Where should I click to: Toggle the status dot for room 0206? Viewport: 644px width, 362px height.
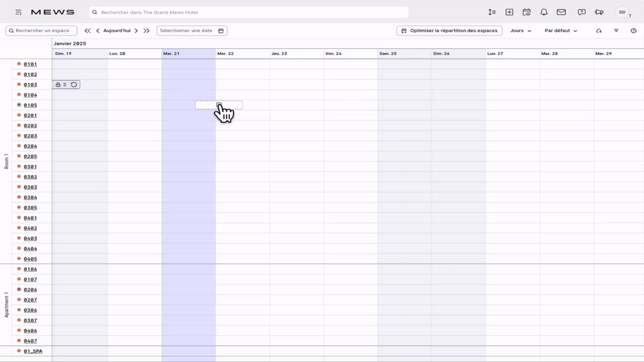pos(19,290)
